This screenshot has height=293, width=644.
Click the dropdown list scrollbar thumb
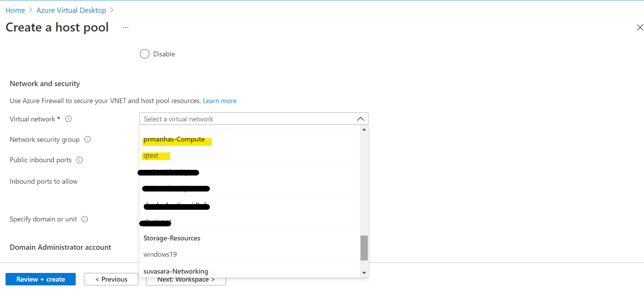(364, 248)
